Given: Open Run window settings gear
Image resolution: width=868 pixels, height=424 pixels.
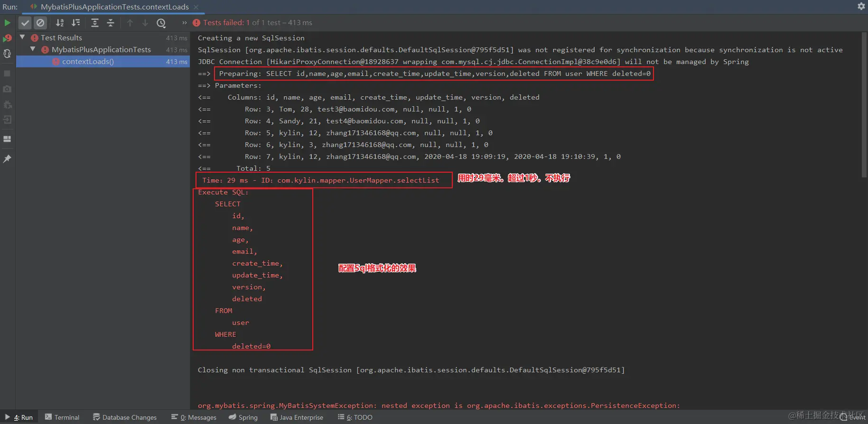Looking at the screenshot, I should pyautogui.click(x=861, y=6).
